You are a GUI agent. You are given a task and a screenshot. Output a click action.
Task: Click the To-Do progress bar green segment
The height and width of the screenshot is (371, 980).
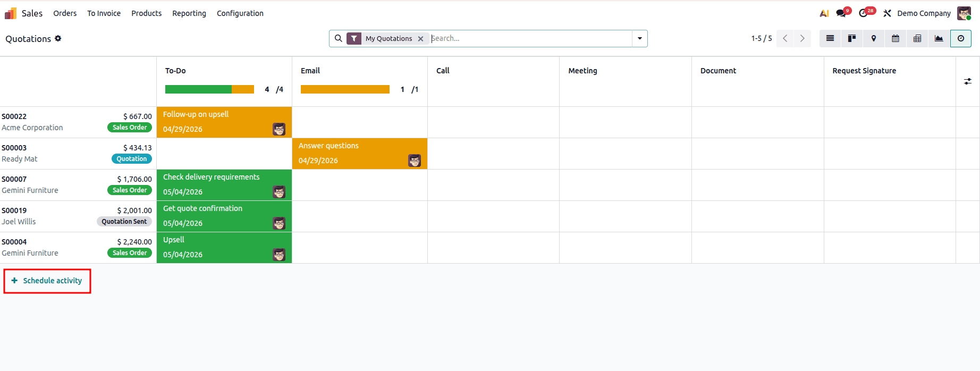[x=198, y=89]
